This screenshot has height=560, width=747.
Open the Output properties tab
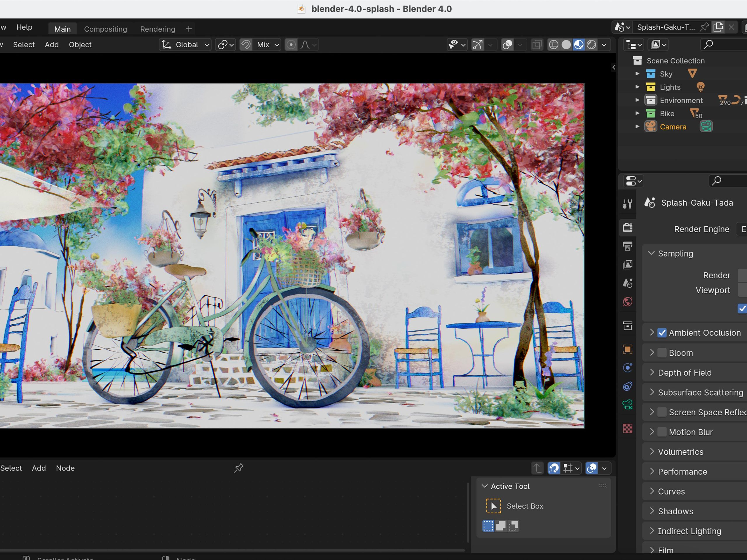pyautogui.click(x=627, y=246)
